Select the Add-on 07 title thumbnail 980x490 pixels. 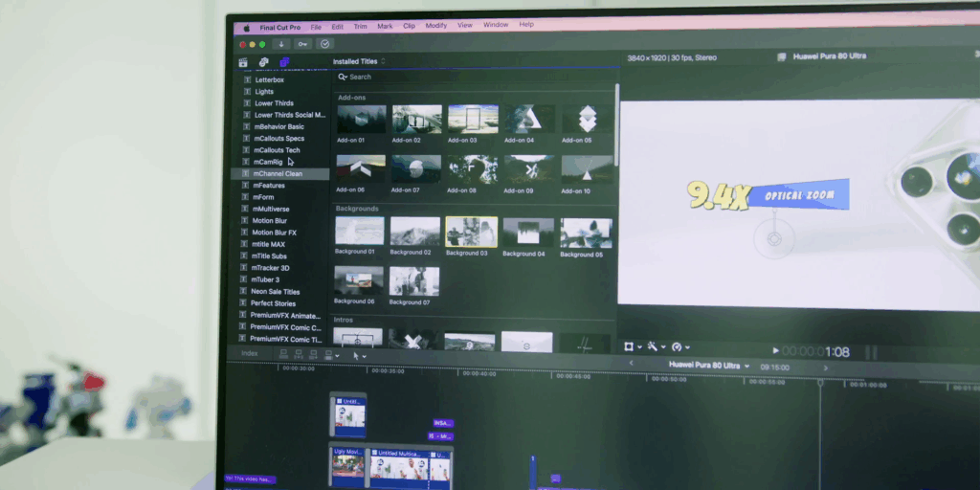coord(416,169)
